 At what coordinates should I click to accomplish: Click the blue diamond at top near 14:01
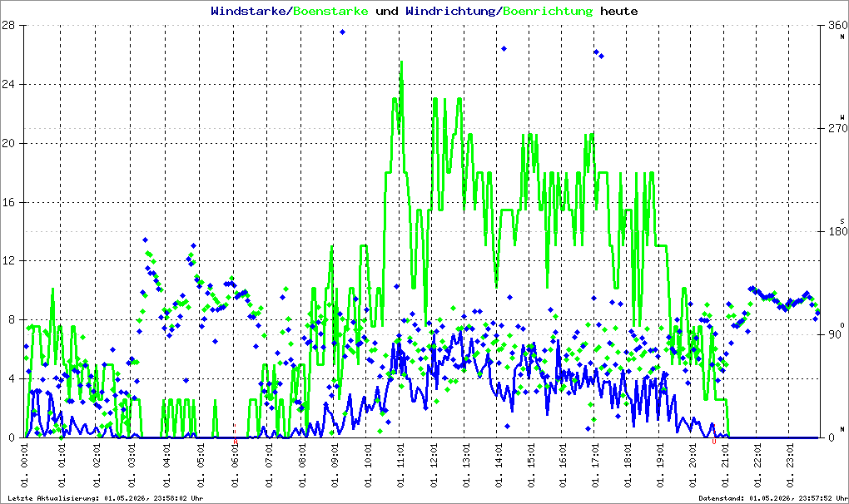click(504, 49)
